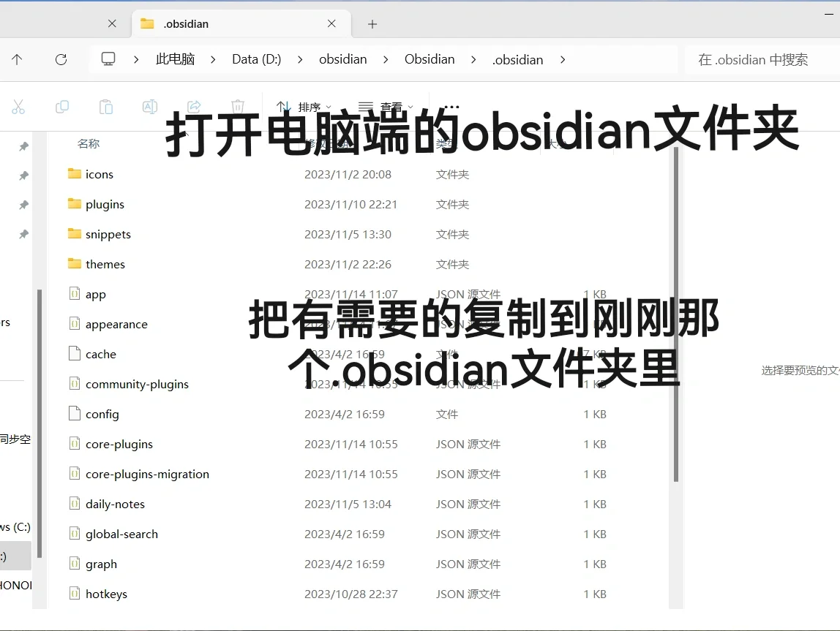
Task: Select the hotkeys JSON file
Action: pos(107,594)
